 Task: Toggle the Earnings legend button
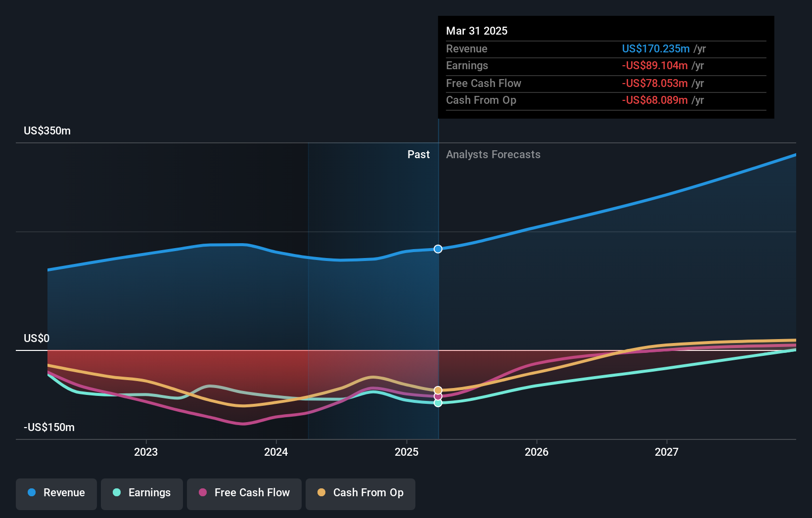(142, 494)
